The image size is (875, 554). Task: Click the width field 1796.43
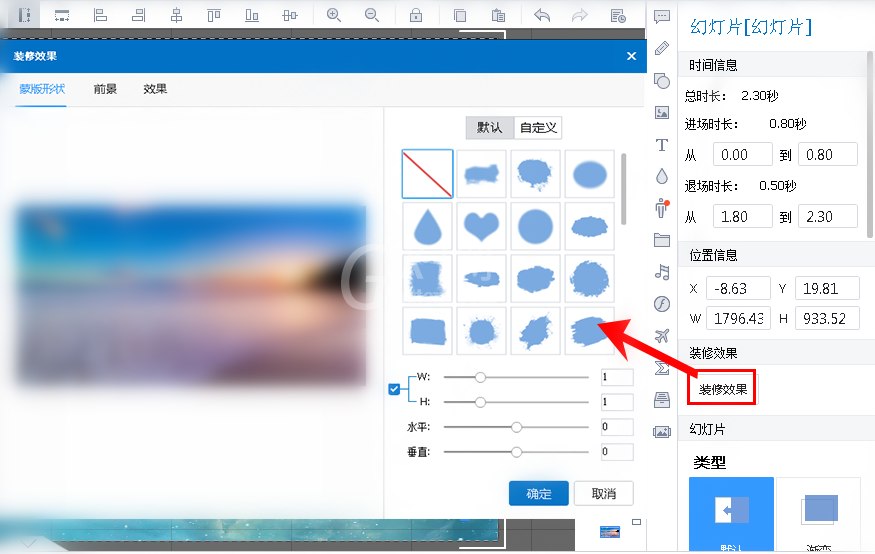point(738,319)
